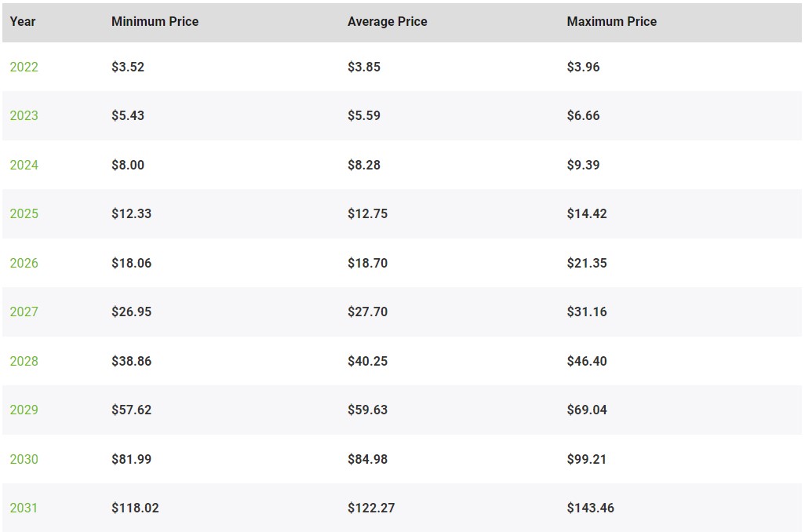Open the 2030 year link

tap(24, 459)
